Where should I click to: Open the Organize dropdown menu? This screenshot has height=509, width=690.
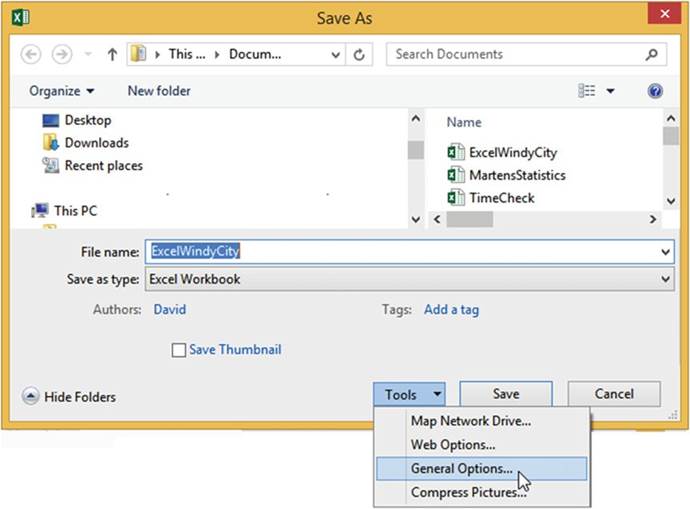[62, 91]
